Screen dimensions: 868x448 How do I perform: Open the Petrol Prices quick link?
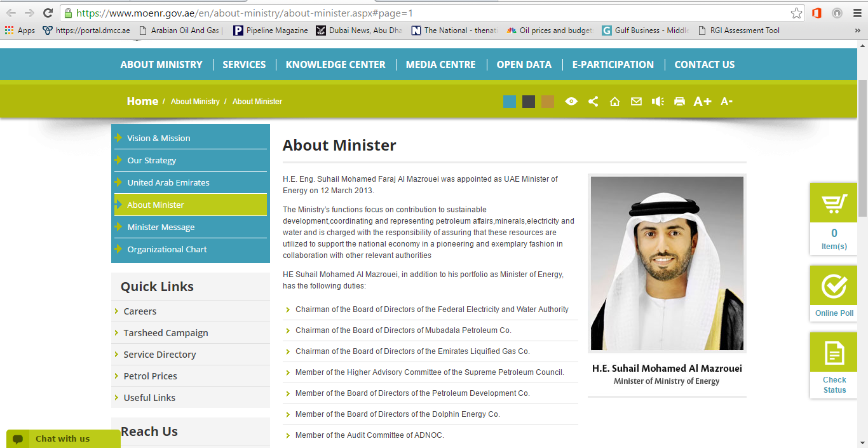coord(150,376)
